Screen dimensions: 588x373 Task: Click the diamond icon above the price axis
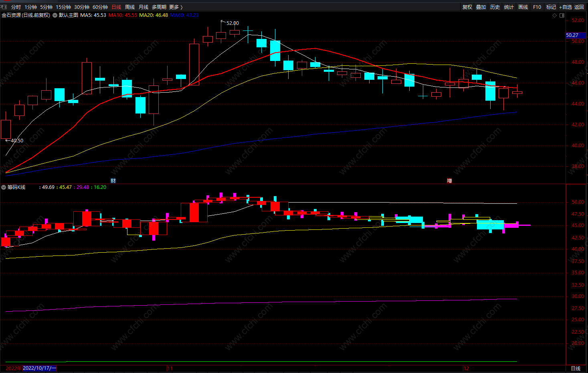click(555, 15)
